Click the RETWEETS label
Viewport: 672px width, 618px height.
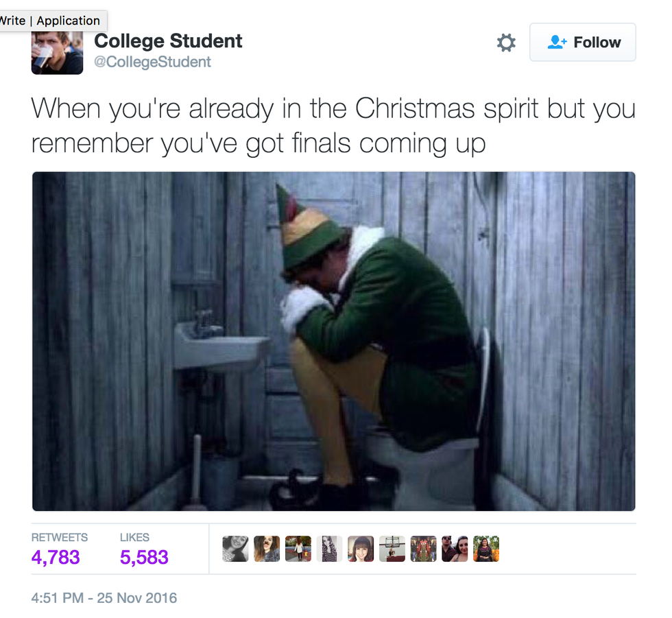click(60, 538)
